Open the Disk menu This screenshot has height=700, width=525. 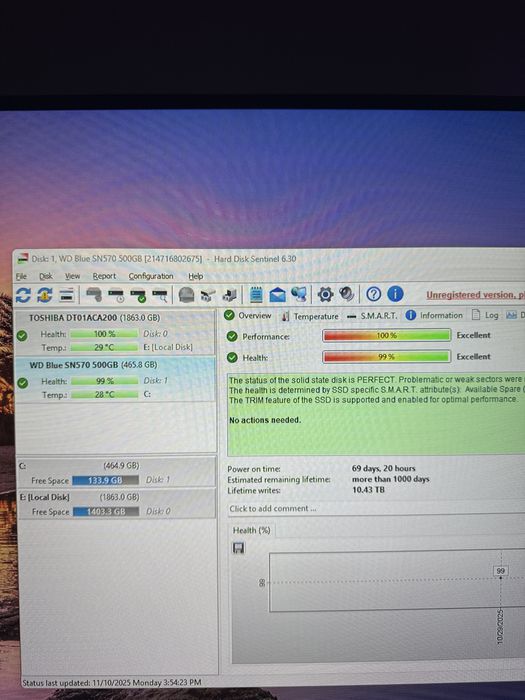(46, 276)
